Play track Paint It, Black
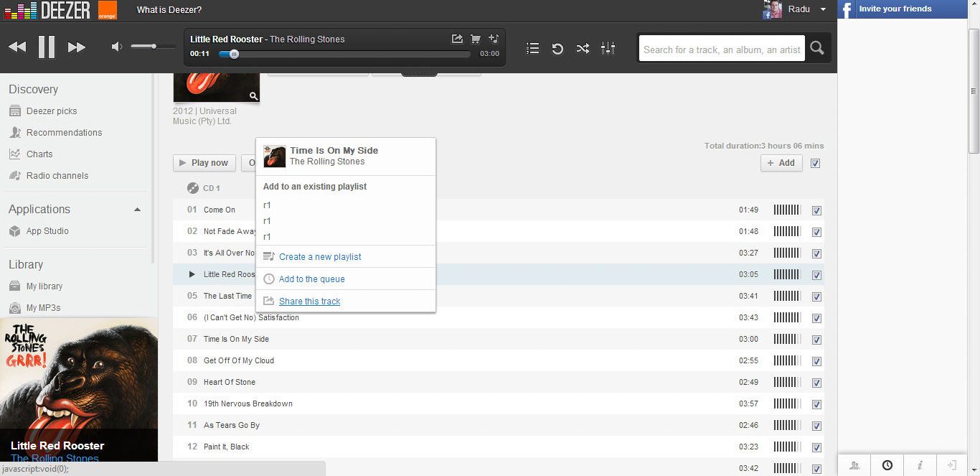The height and width of the screenshot is (476, 980). tap(227, 447)
